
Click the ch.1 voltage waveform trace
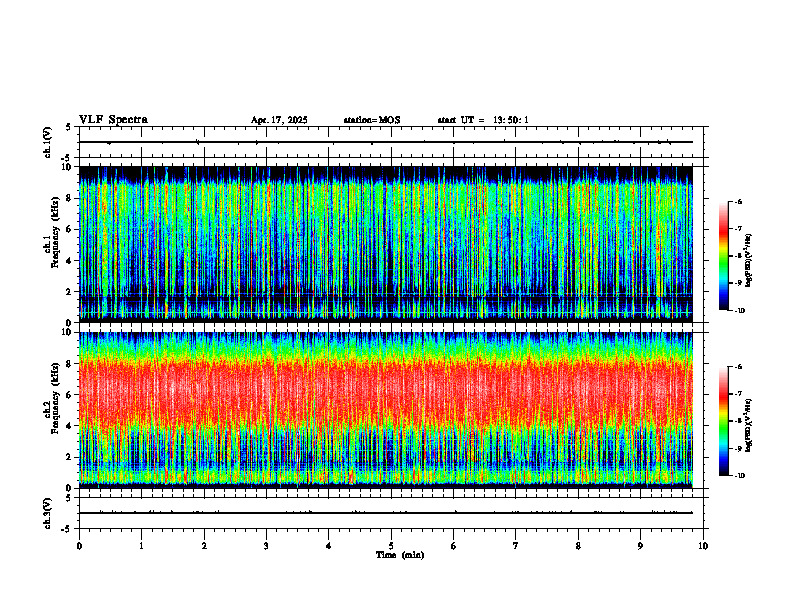(x=385, y=142)
